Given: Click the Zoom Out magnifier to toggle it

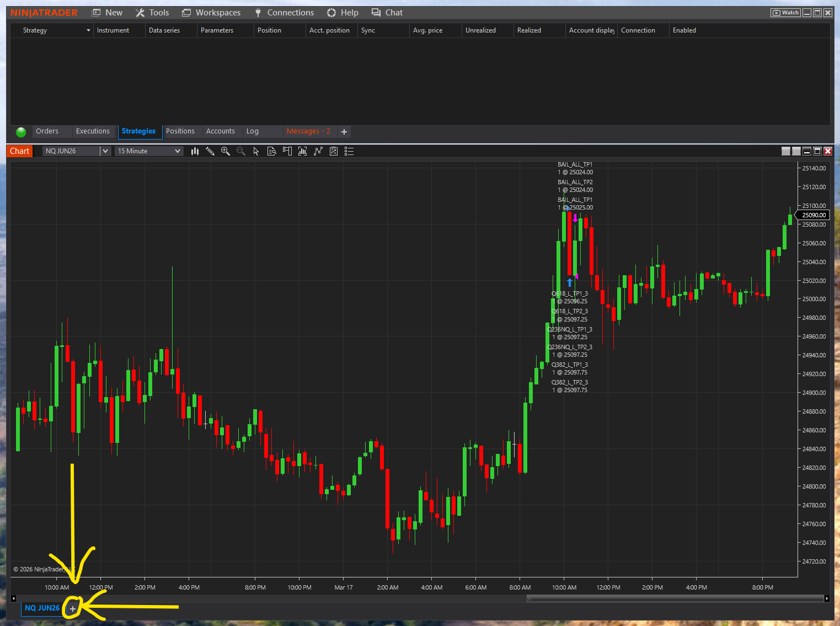Looking at the screenshot, I should point(241,151).
